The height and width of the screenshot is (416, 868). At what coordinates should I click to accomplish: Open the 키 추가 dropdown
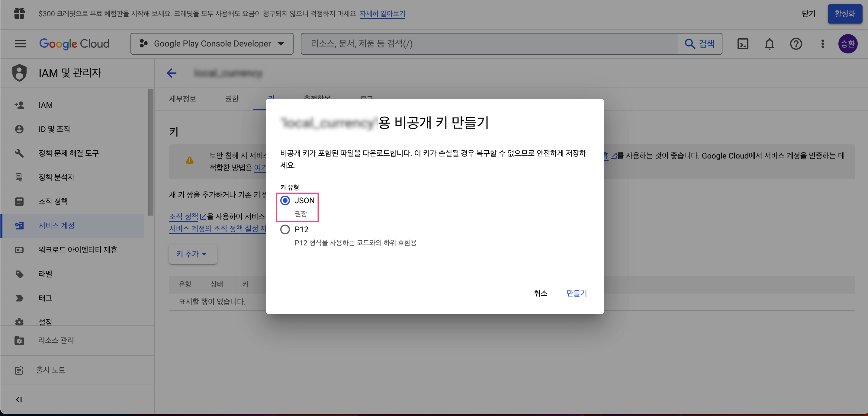(192, 254)
